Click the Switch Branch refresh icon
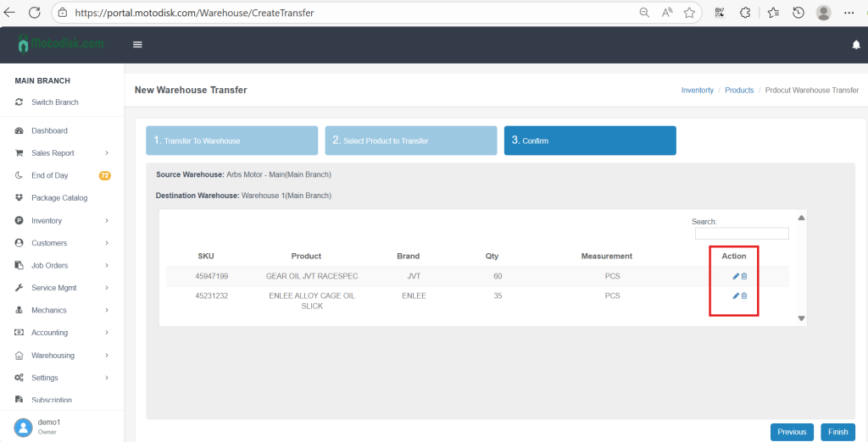Image resolution: width=868 pixels, height=442 pixels. (x=19, y=102)
